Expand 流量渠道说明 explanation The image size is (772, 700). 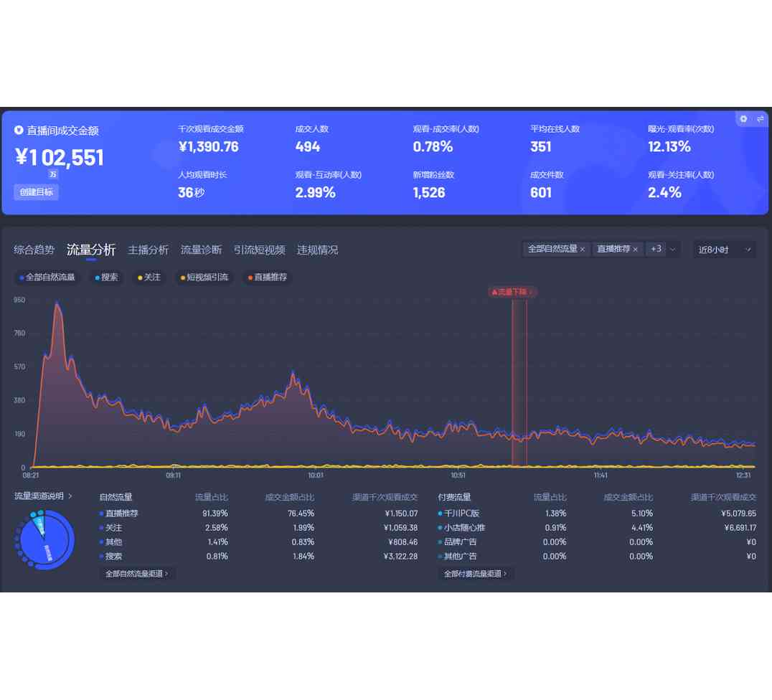[43, 496]
